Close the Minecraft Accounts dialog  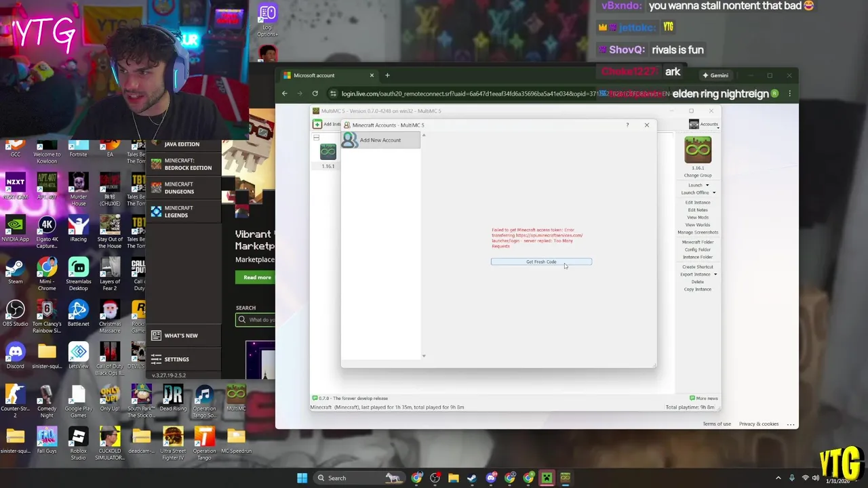[646, 125]
